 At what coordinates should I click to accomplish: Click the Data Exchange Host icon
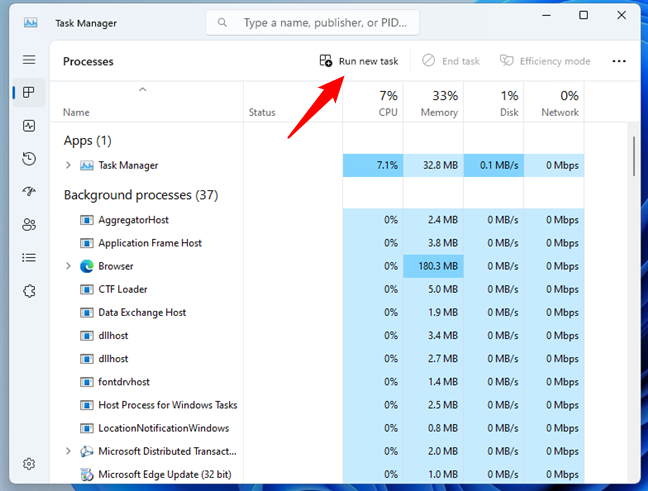pyautogui.click(x=86, y=312)
